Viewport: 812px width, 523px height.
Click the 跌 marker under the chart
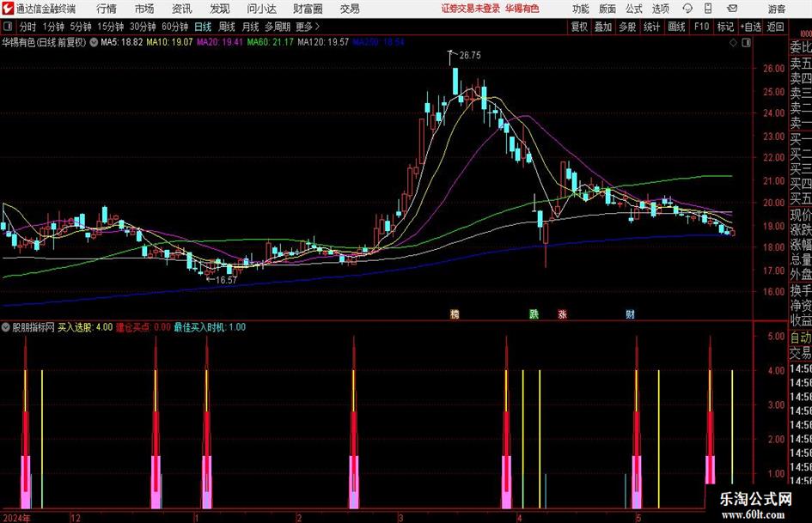point(534,313)
